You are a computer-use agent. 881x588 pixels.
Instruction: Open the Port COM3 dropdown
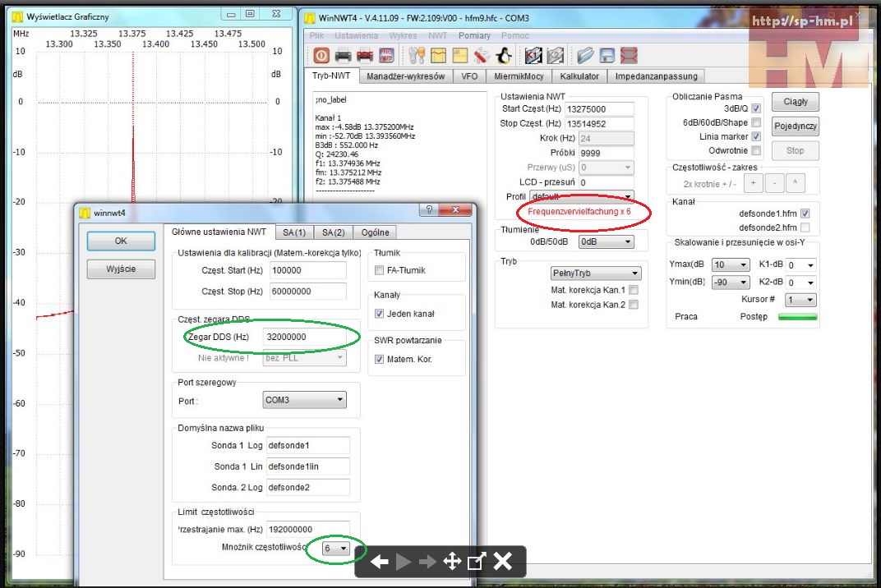(304, 401)
